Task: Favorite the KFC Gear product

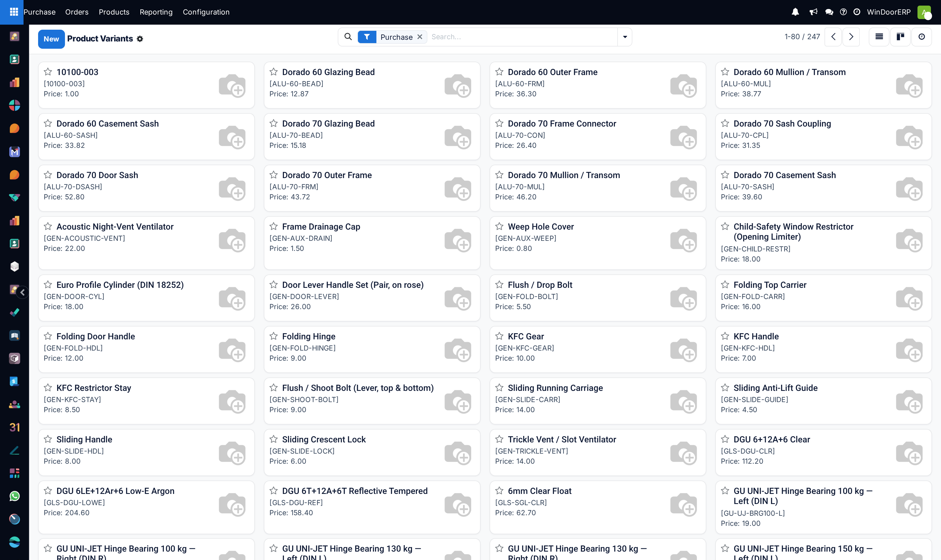Action: coord(499,336)
